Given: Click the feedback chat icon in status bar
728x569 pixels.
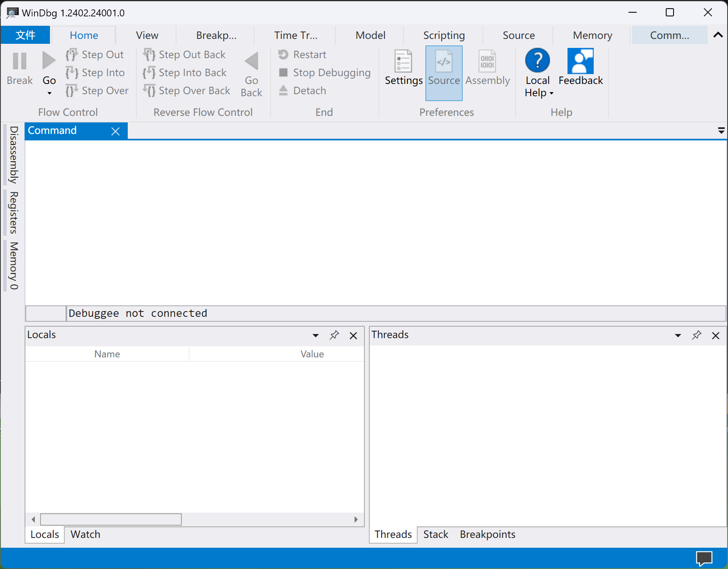Looking at the screenshot, I should tap(704, 558).
